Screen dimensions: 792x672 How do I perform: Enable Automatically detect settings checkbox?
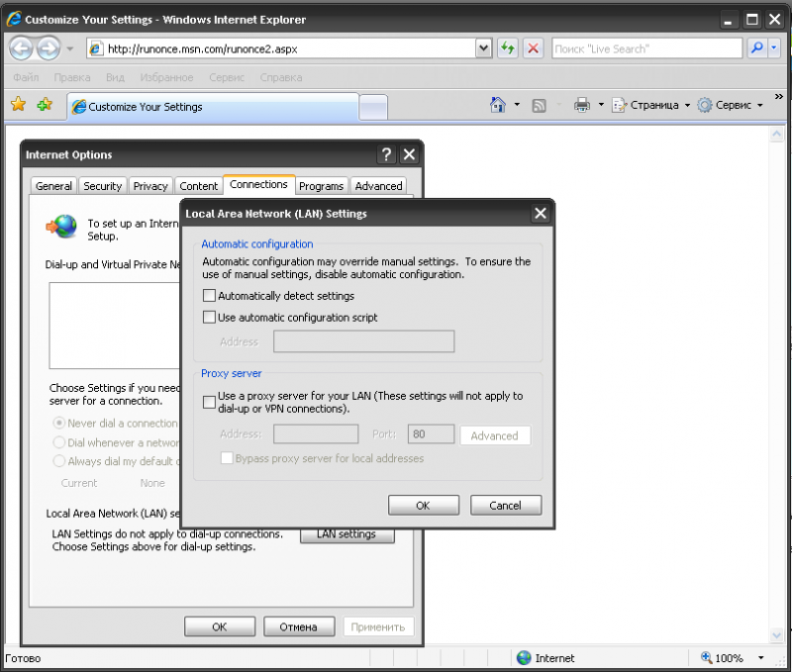tap(209, 295)
